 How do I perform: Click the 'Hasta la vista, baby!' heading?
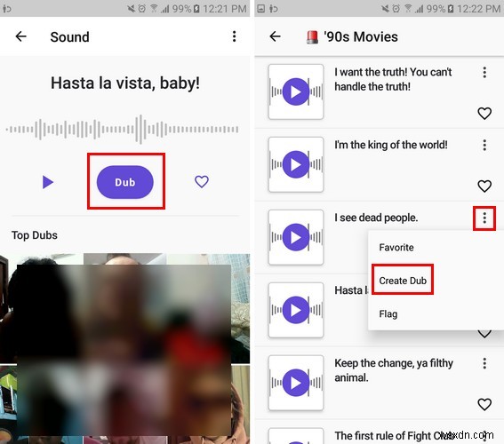click(125, 83)
